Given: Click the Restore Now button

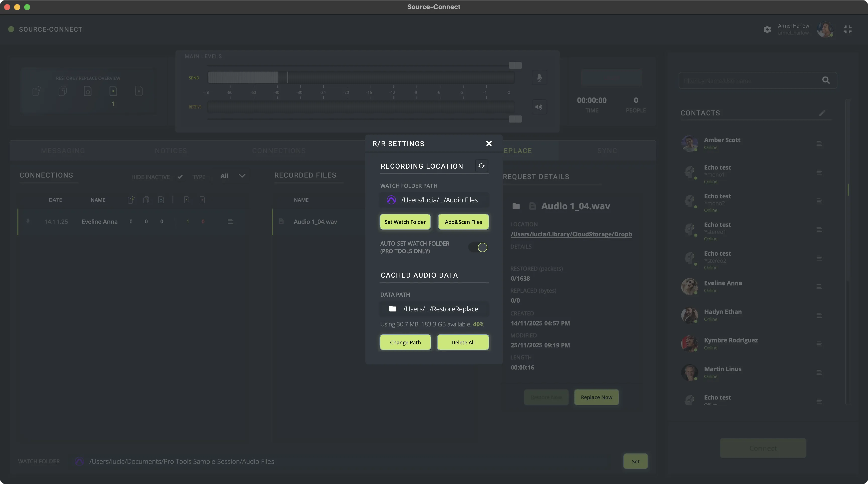Looking at the screenshot, I should click(x=546, y=397).
